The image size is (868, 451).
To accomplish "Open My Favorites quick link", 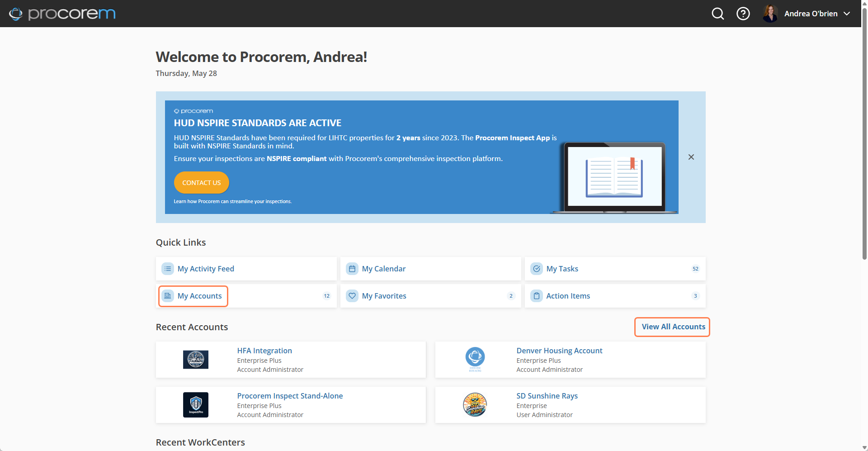I will click(x=384, y=296).
